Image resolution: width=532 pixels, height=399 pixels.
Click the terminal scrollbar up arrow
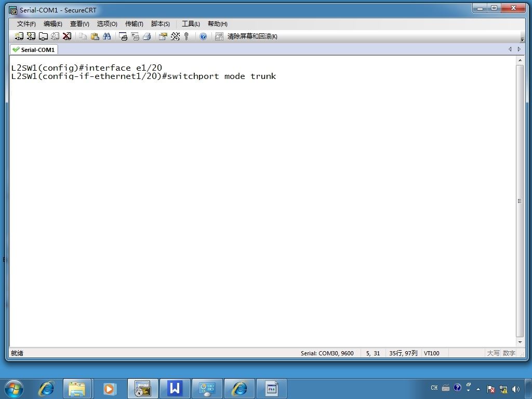pyautogui.click(x=520, y=60)
